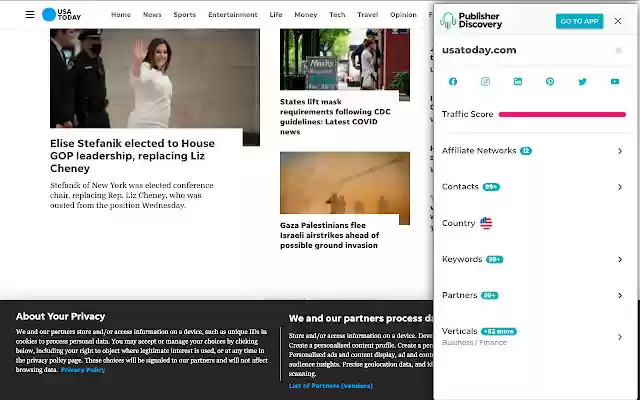640x400 pixels.
Task: Open the Contacts section label
Action: [460, 187]
